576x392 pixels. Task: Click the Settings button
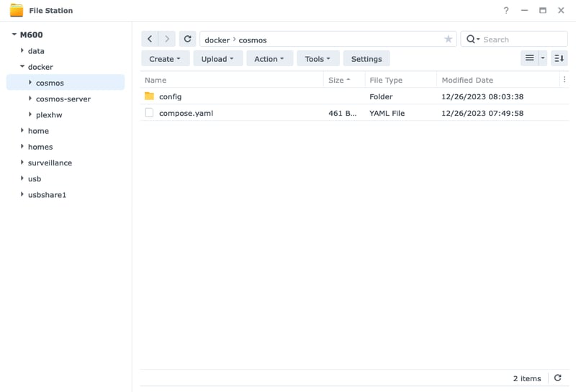coord(366,59)
